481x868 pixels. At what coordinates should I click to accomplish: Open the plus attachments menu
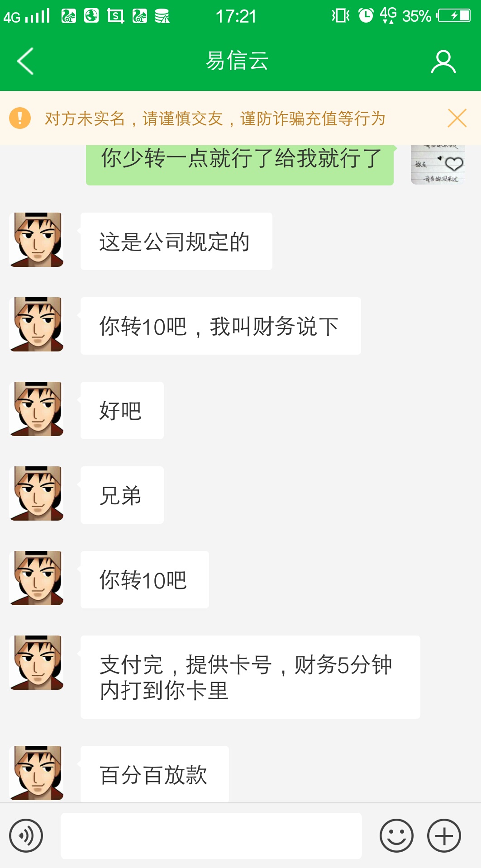[444, 835]
